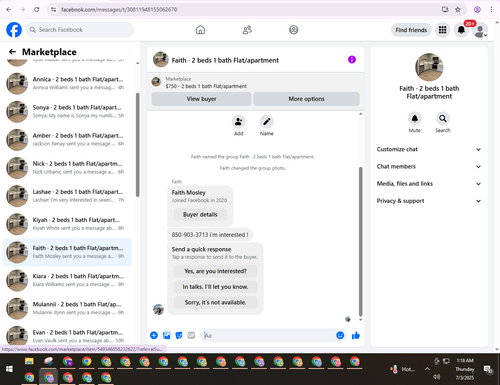Open more actions plus icon in composer

[x=154, y=335]
